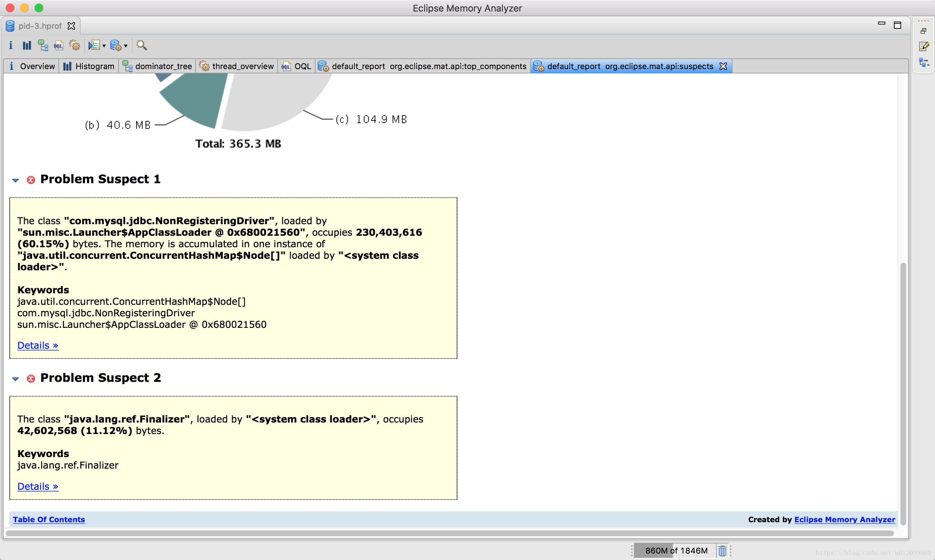Go to Table Of Contents link
Viewport: 935px width, 560px height.
(49, 519)
